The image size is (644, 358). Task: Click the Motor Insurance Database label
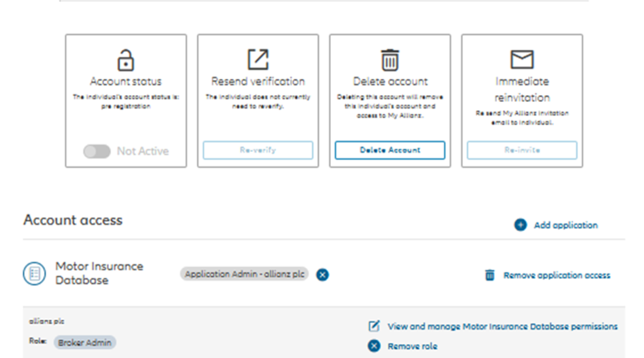click(x=99, y=273)
